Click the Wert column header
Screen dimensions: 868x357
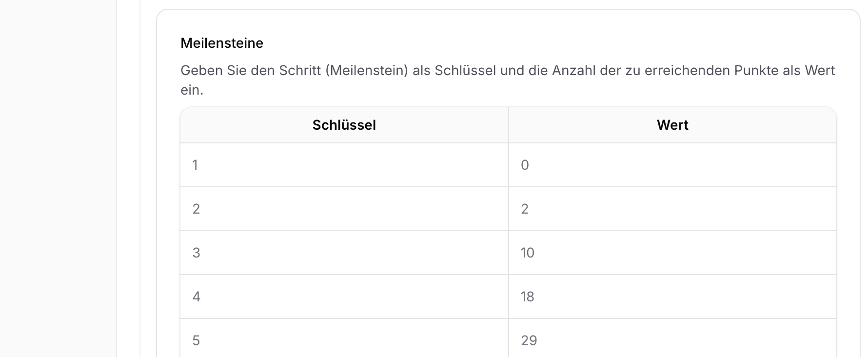pyautogui.click(x=672, y=125)
